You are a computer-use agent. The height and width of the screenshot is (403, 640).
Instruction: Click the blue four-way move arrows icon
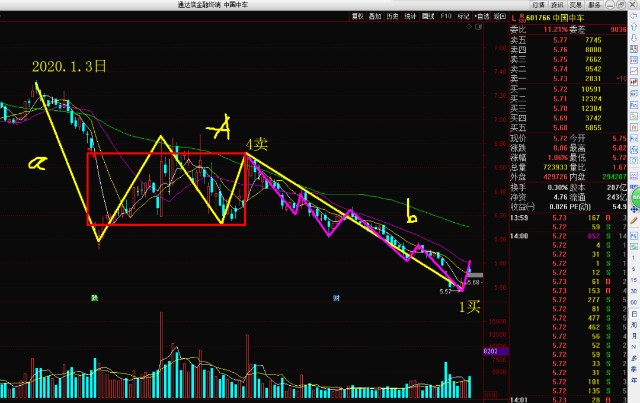634,210
